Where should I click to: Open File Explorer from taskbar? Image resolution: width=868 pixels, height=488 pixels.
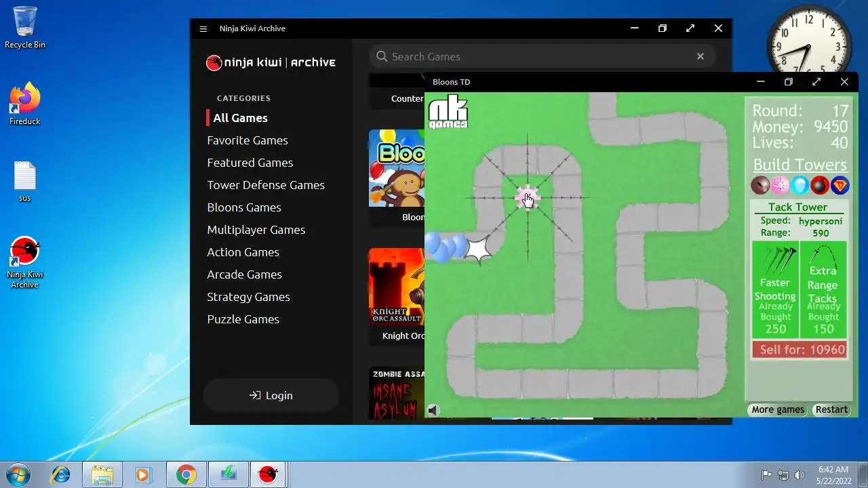pyautogui.click(x=102, y=474)
